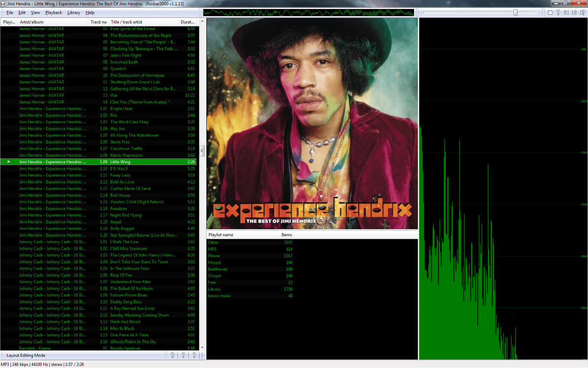
Task: Select the 'Library' playlist entry
Action: pyautogui.click(x=250, y=289)
